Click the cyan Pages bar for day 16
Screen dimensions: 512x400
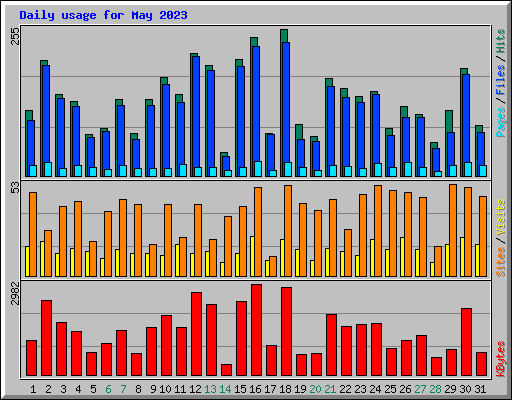pyautogui.click(x=258, y=169)
